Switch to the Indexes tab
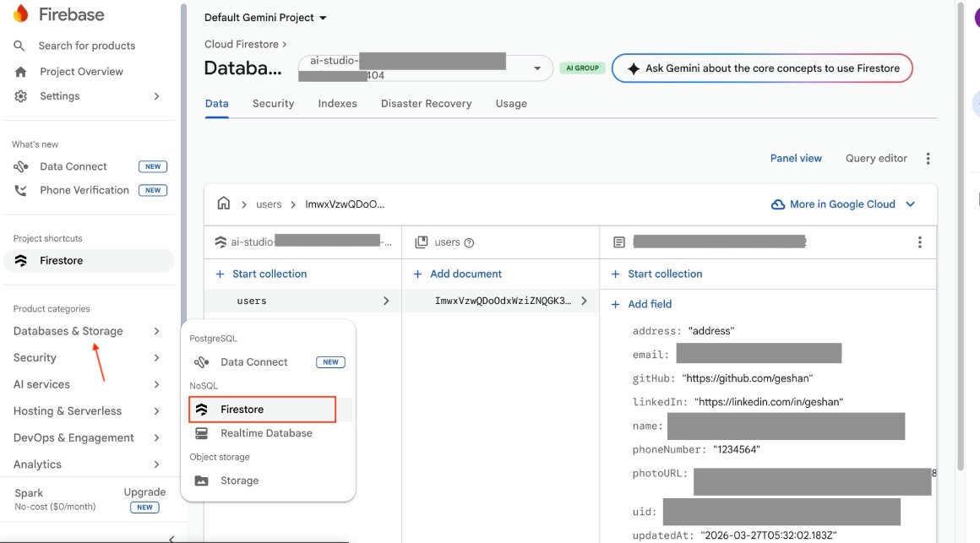This screenshot has width=980, height=543. pos(337,103)
